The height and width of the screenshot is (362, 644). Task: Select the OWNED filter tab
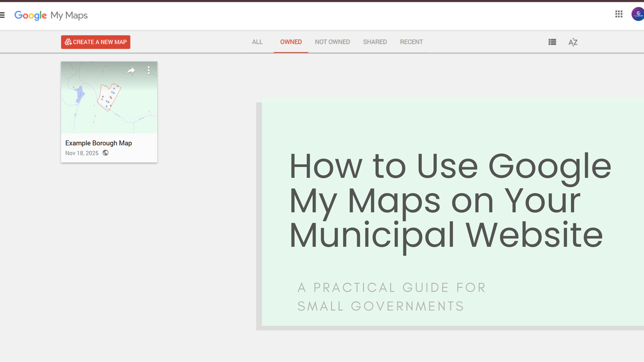tap(291, 42)
